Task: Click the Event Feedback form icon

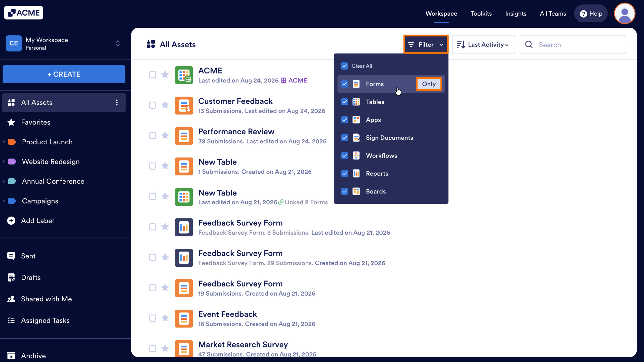Action: [x=184, y=318]
